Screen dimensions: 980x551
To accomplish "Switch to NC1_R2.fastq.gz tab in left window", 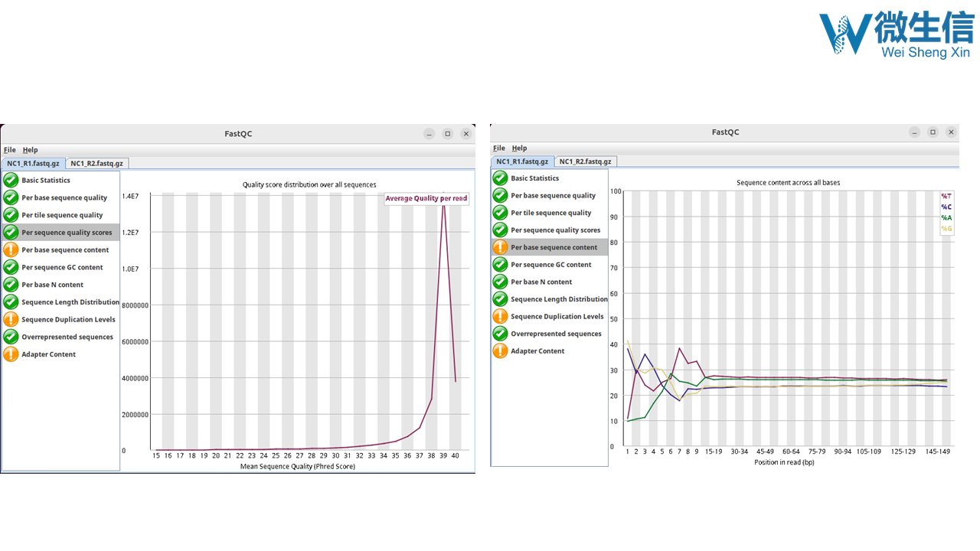I will 97,163.
